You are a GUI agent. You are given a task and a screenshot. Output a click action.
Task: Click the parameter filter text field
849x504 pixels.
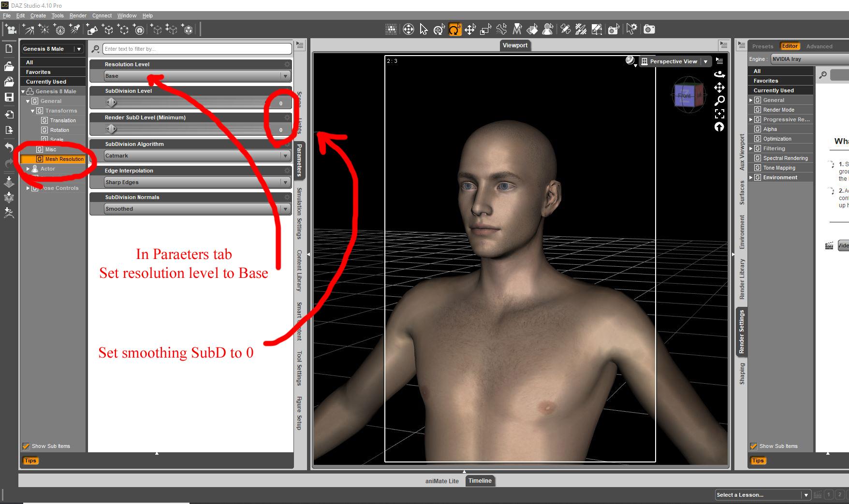197,49
